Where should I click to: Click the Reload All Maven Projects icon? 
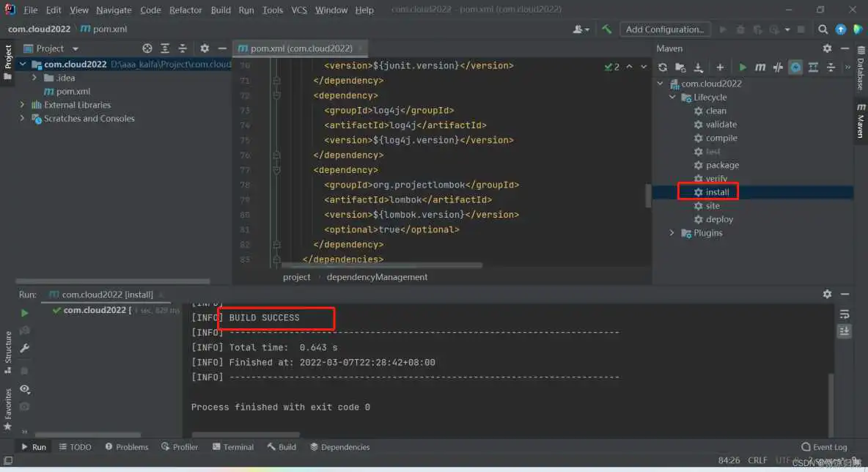[663, 67]
